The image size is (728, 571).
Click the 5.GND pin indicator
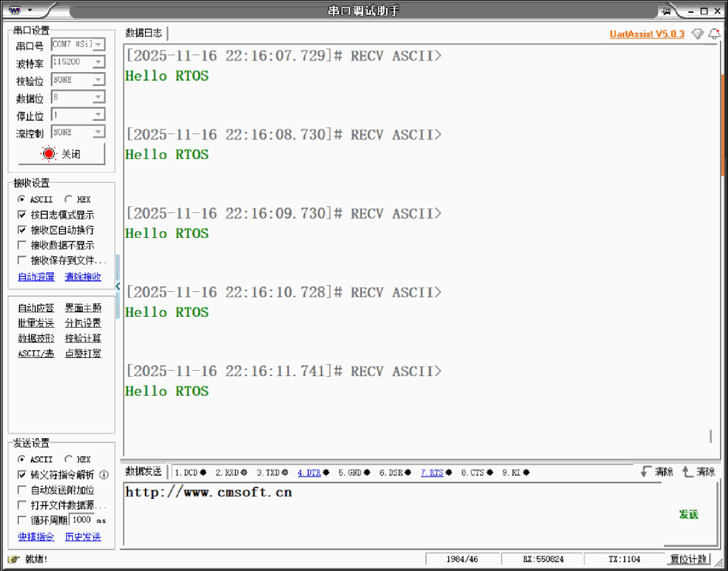pos(355,473)
